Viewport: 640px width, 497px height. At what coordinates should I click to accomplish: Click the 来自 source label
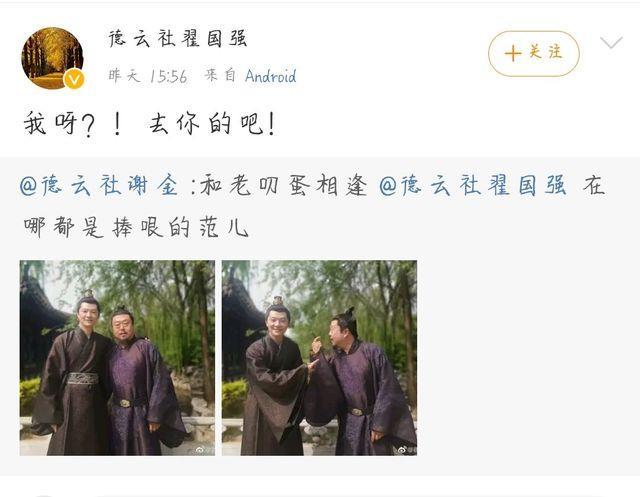point(220,75)
